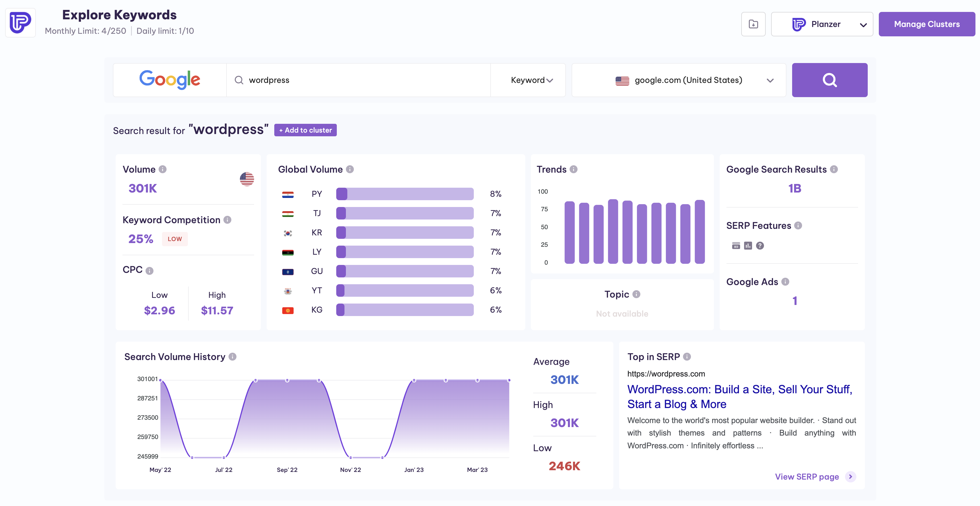
Task: Click the https://wordpress.com URL text
Action: 666,374
